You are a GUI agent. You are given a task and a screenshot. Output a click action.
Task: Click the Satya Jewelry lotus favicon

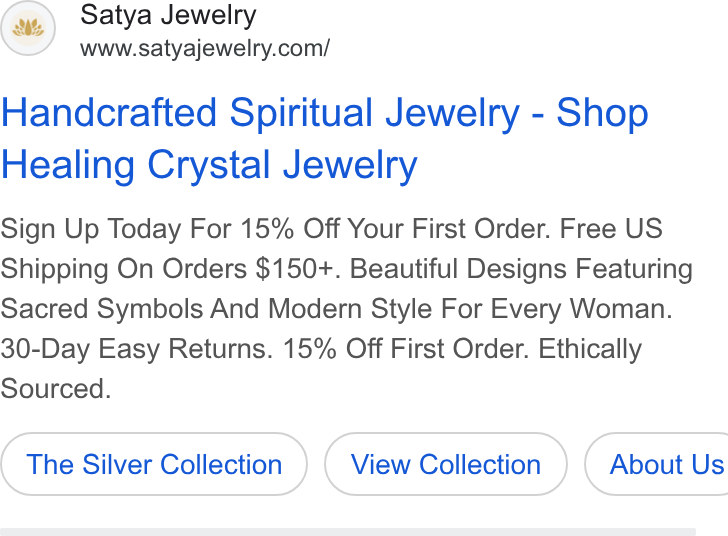pos(28,28)
